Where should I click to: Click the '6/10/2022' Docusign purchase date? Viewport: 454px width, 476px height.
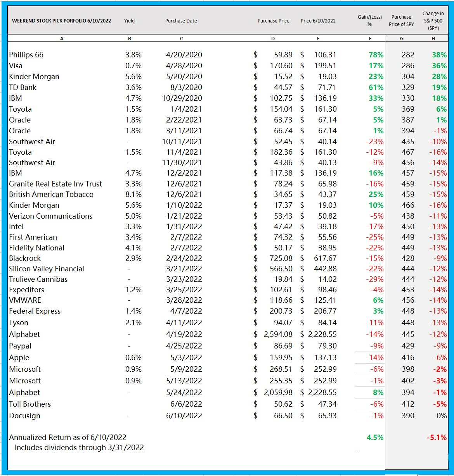(x=184, y=416)
